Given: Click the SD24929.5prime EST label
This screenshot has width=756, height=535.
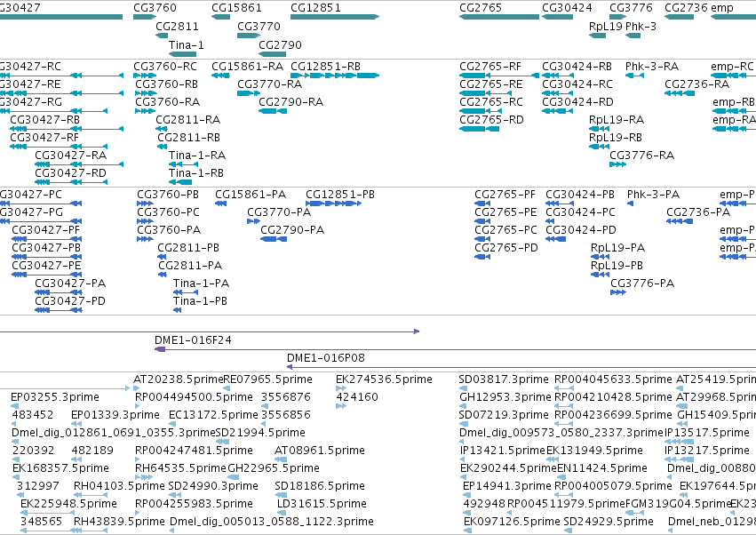Looking at the screenshot, I should tap(609, 522).
